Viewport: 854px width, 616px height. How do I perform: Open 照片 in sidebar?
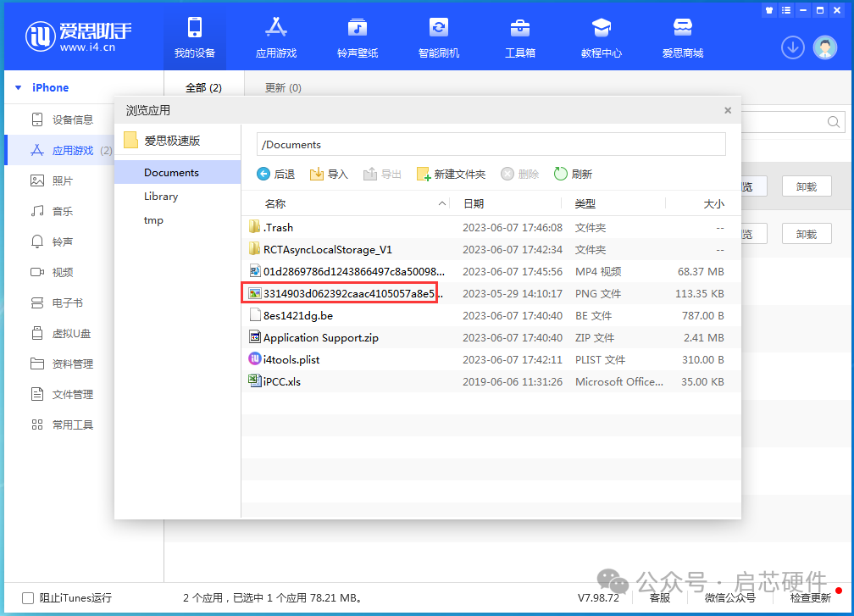[52, 180]
